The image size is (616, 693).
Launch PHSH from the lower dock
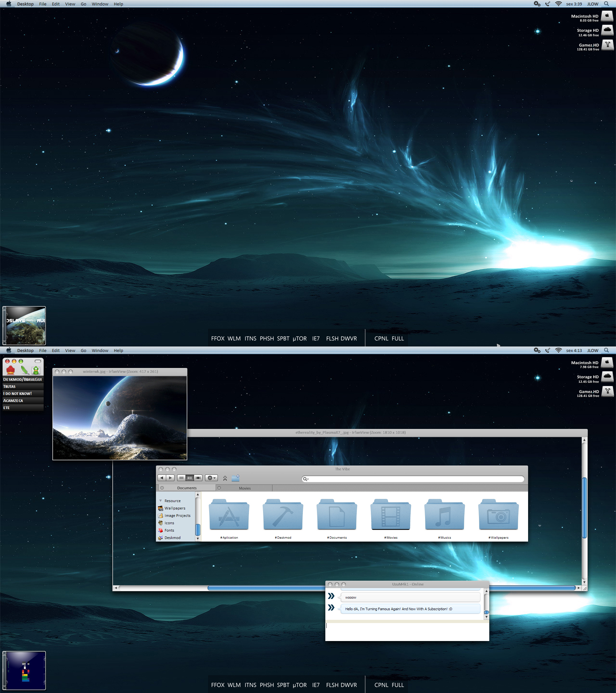267,685
